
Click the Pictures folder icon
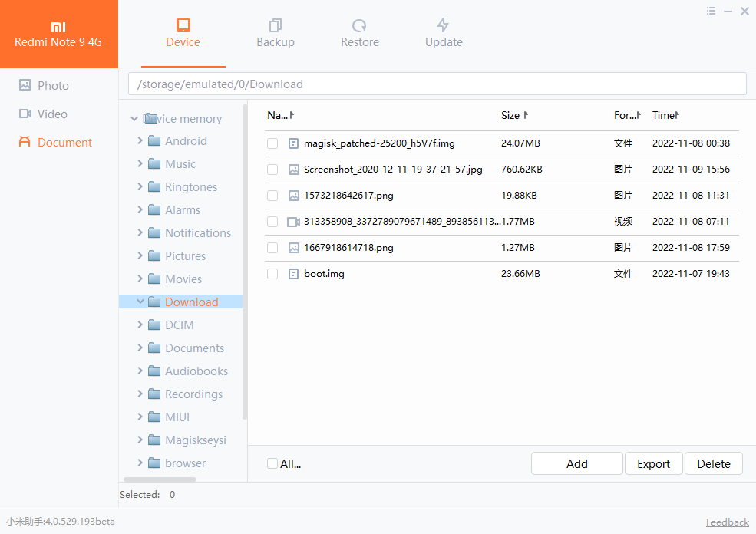[x=154, y=256]
